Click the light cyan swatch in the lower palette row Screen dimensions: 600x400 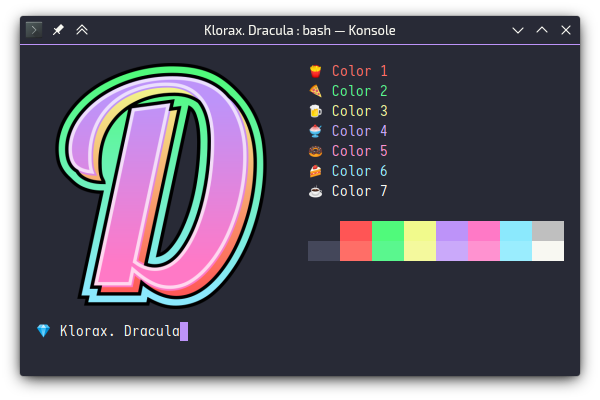[x=516, y=251]
